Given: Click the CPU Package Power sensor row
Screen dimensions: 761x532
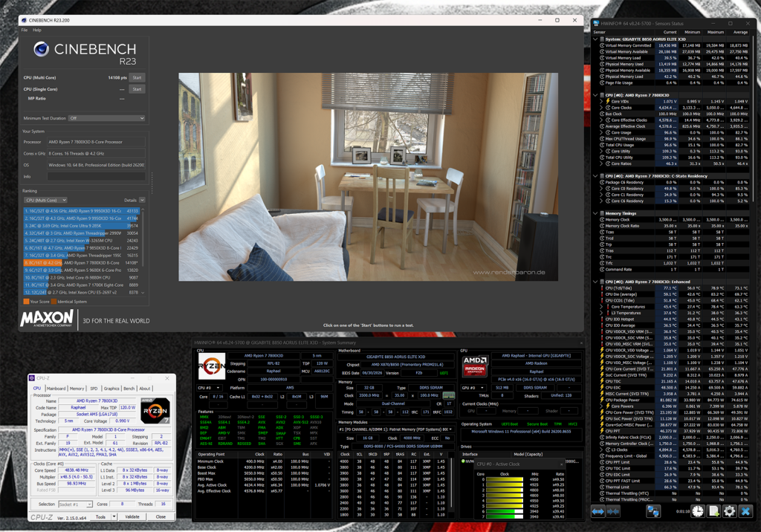Looking at the screenshot, I should pos(674,400).
